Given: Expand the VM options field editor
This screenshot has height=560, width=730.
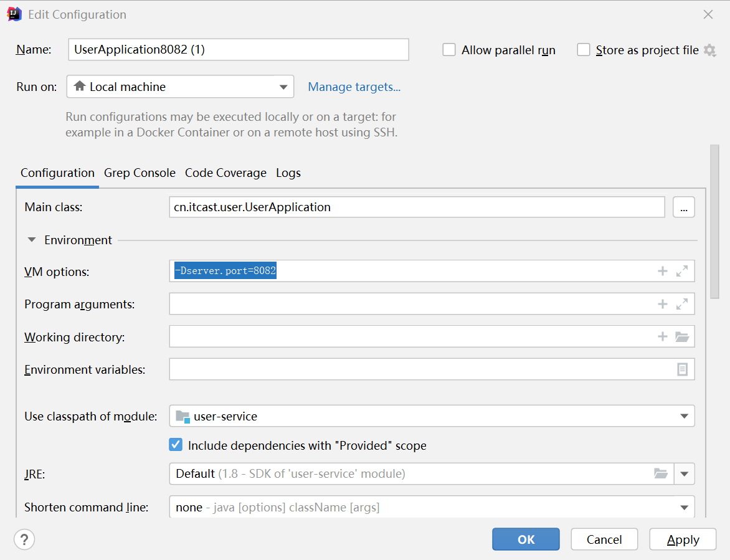Looking at the screenshot, I should tap(682, 271).
